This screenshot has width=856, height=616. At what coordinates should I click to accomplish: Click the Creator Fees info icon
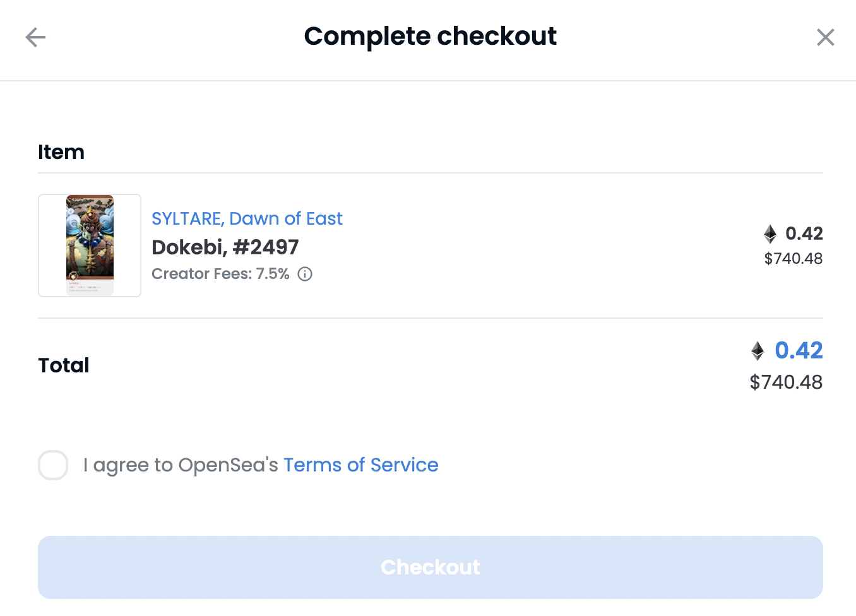[x=305, y=274]
